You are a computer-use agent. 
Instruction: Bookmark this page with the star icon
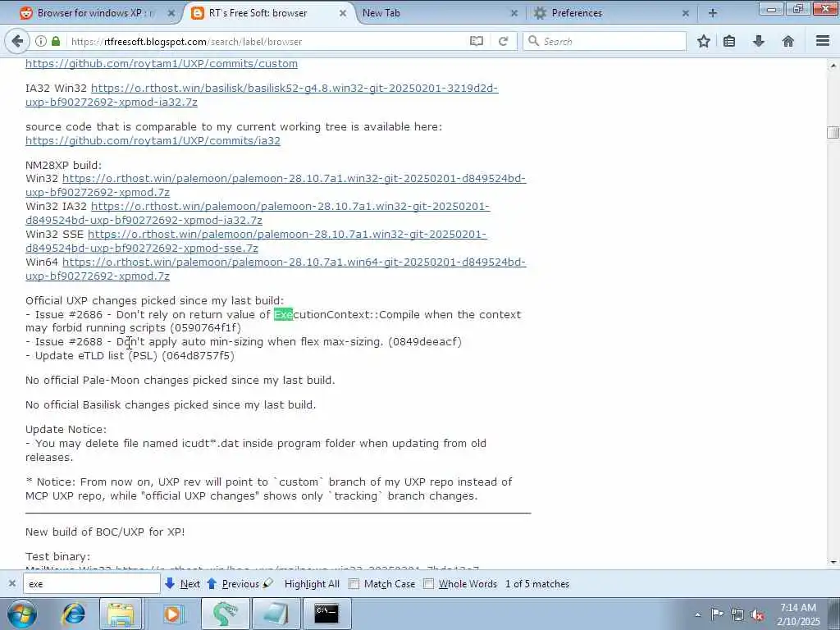[703, 41]
